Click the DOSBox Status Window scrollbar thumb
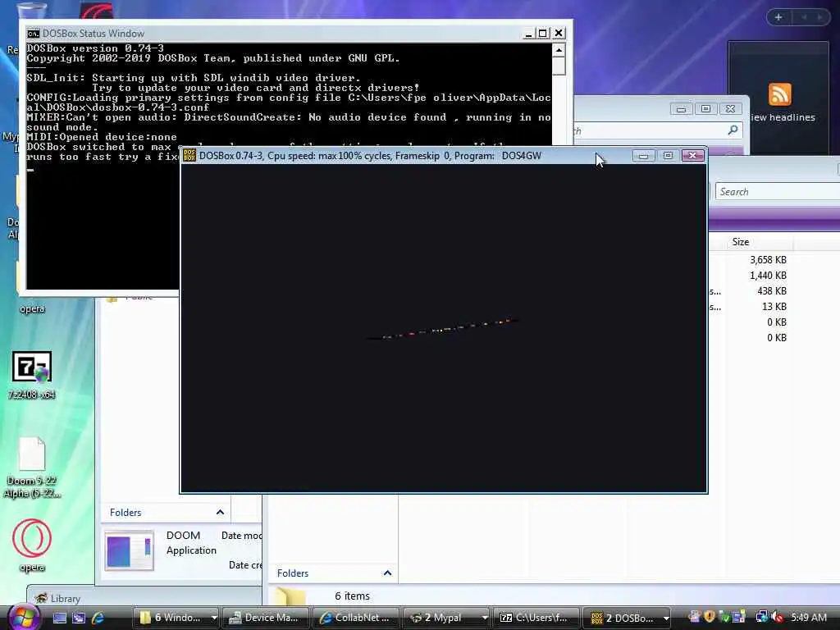Viewport: 840px width, 630px height. [559, 66]
